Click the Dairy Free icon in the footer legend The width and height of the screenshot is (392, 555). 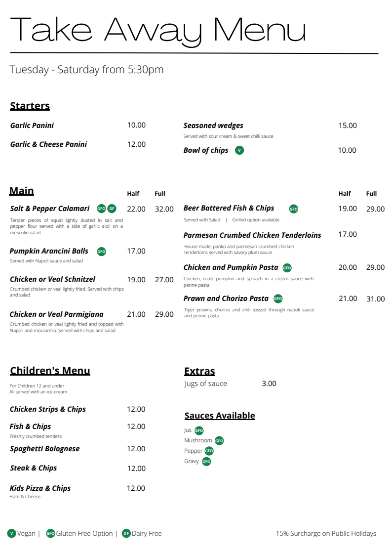point(126,533)
